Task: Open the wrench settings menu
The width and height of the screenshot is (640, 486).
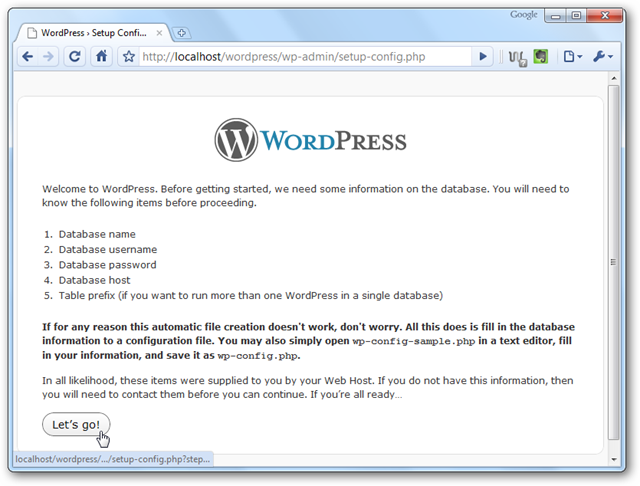Action: 602,56
